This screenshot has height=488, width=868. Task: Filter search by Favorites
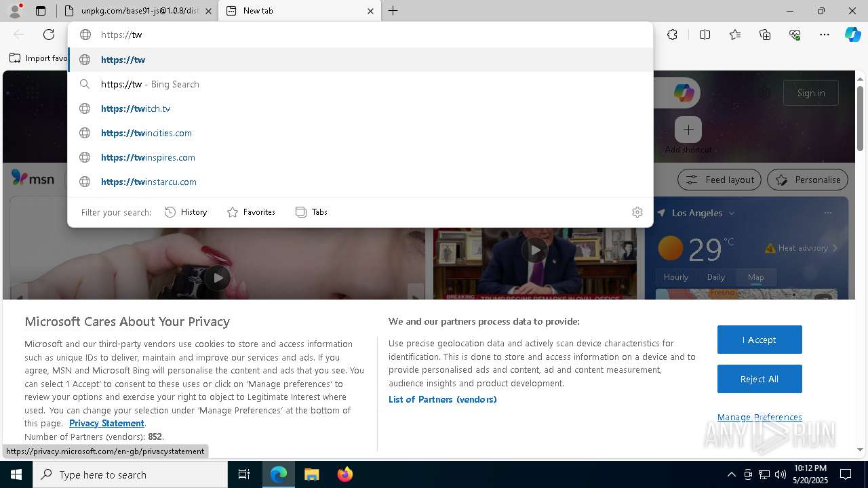[251, 212]
